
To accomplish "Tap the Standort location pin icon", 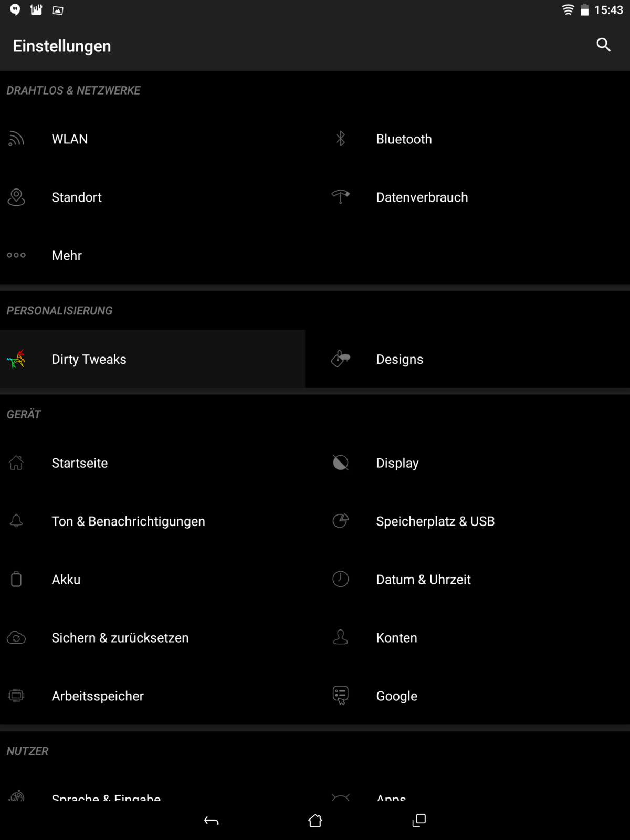I will click(x=16, y=197).
